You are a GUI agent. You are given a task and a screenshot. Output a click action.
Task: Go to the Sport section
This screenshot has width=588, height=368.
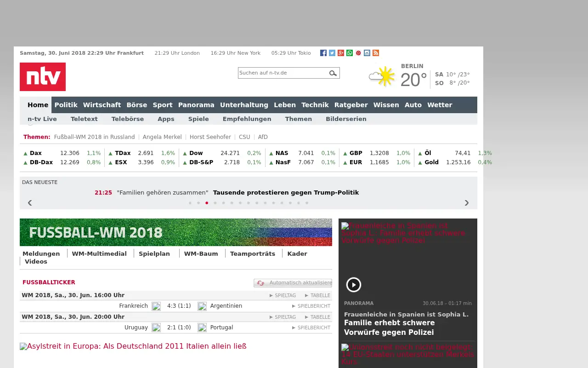coord(163,105)
